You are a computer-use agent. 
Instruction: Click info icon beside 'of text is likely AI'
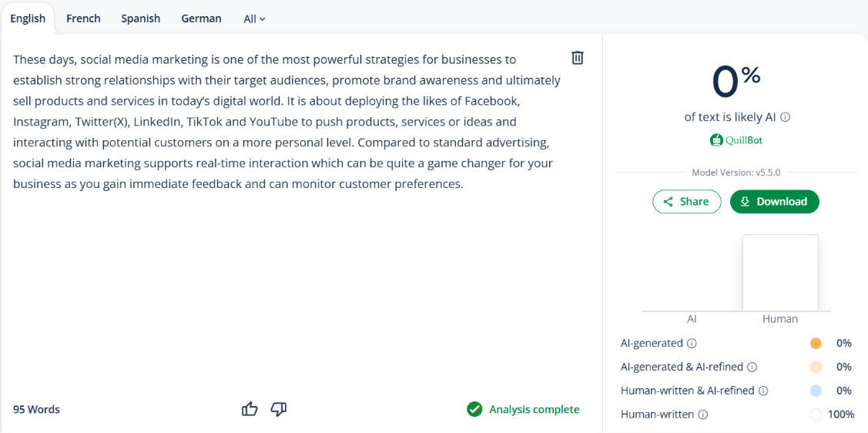pyautogui.click(x=786, y=118)
